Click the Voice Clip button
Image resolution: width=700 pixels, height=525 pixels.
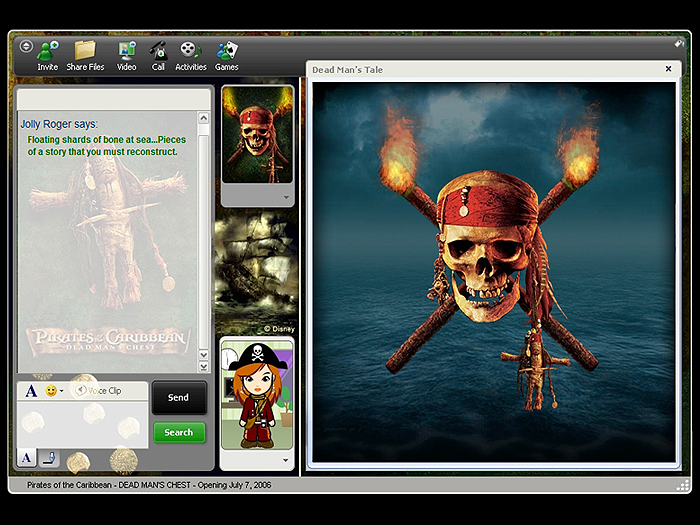(98, 391)
